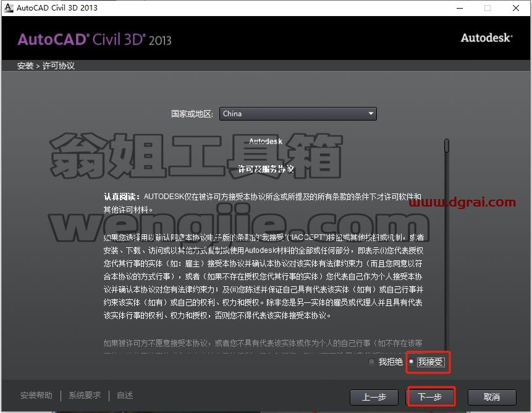Click the 安装 breadcrumb text
532x413 pixels.
click(x=25, y=66)
